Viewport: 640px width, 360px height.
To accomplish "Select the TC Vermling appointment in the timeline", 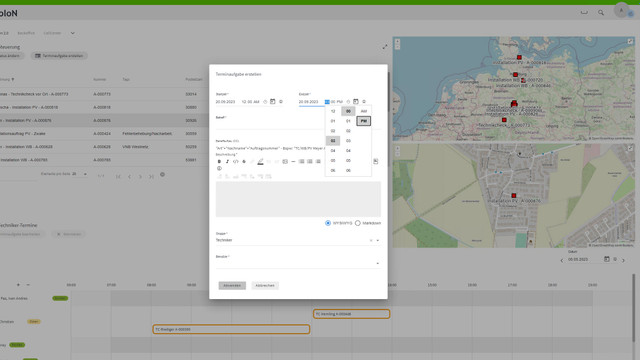I will point(351,314).
